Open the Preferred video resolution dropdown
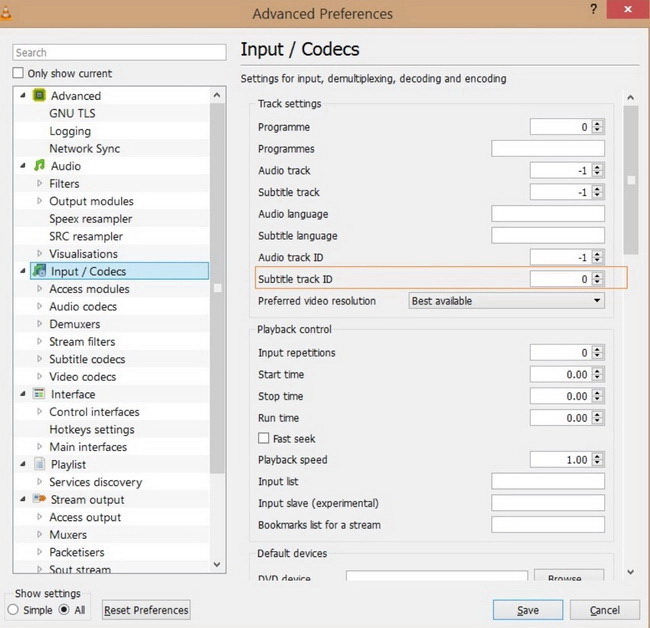Viewport: 650px width, 628px height. pos(507,300)
